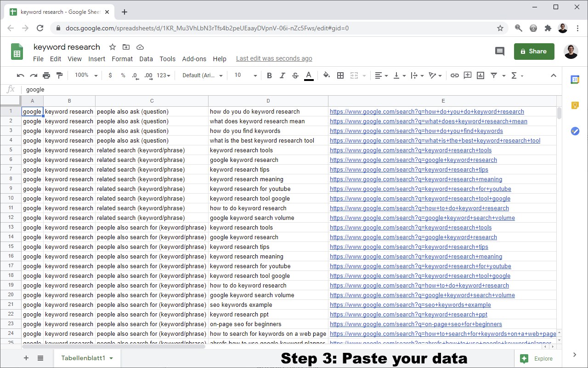
Task: Toggle italic formatting
Action: click(282, 75)
